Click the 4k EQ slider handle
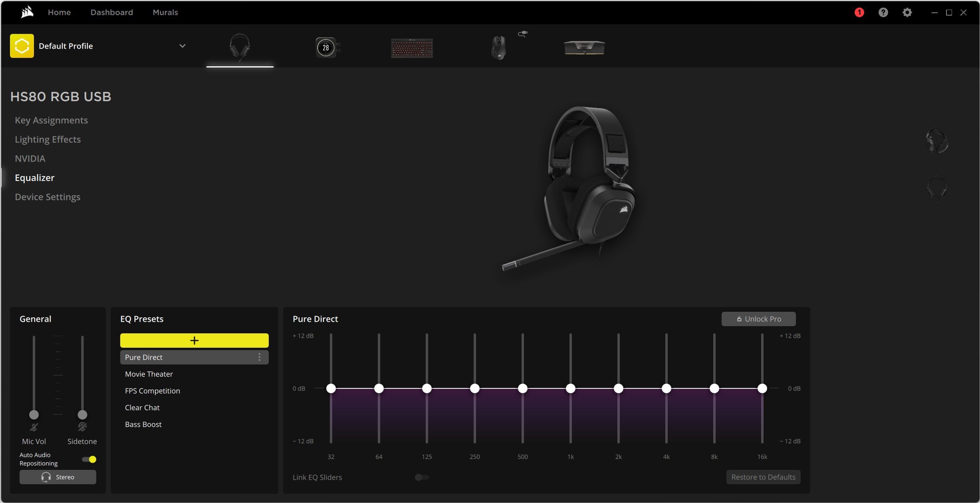Screen dimensions: 980x503 tap(667, 388)
